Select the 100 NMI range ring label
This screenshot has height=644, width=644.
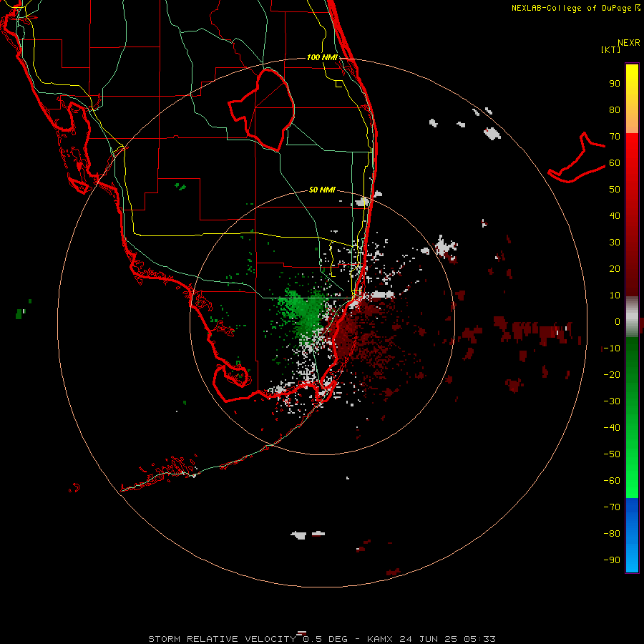tap(322, 57)
